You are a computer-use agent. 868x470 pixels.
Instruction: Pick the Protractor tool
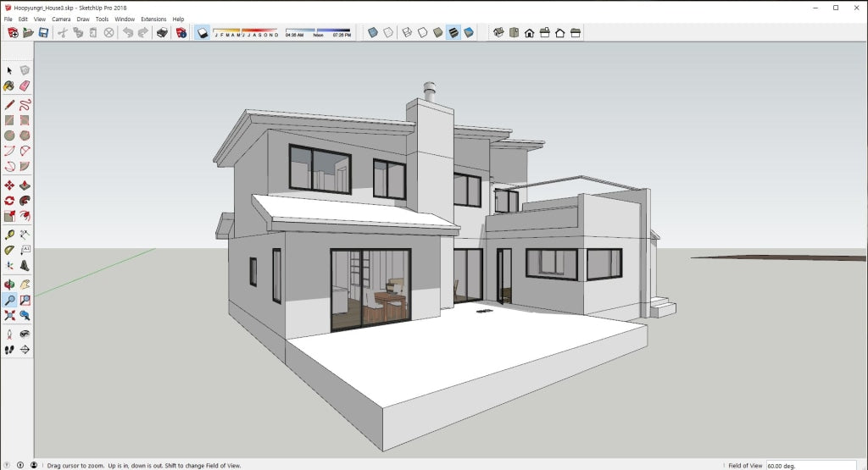tap(9, 251)
